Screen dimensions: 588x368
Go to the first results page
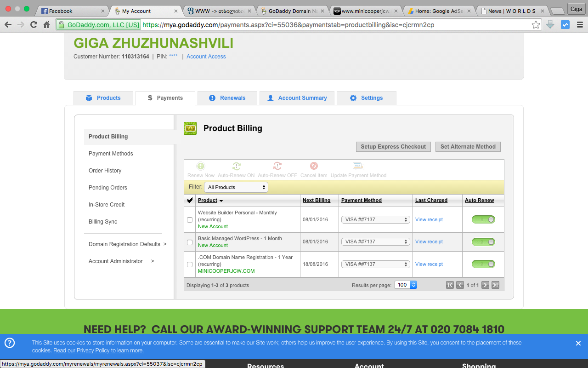click(x=450, y=285)
